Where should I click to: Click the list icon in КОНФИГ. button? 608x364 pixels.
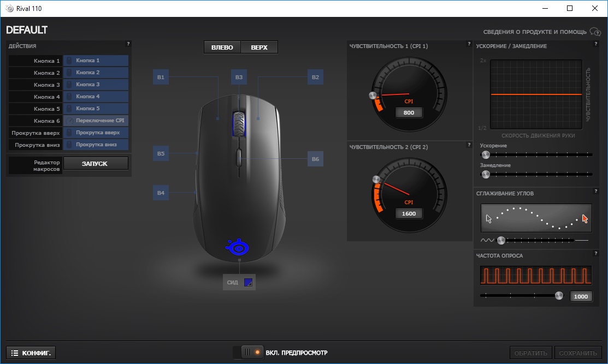(15, 353)
